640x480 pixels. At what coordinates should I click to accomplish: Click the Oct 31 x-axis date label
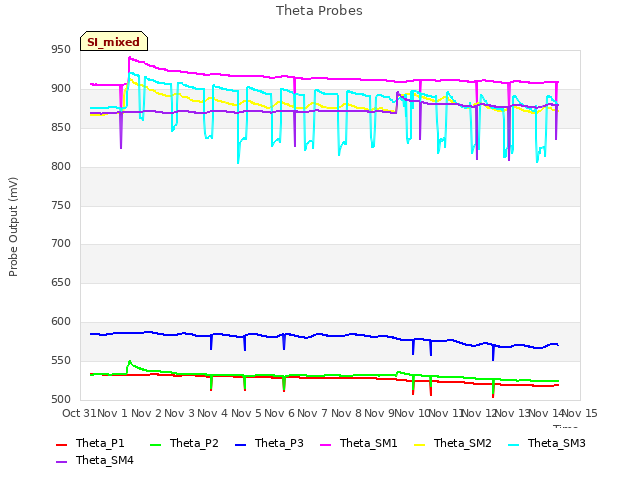click(79, 413)
